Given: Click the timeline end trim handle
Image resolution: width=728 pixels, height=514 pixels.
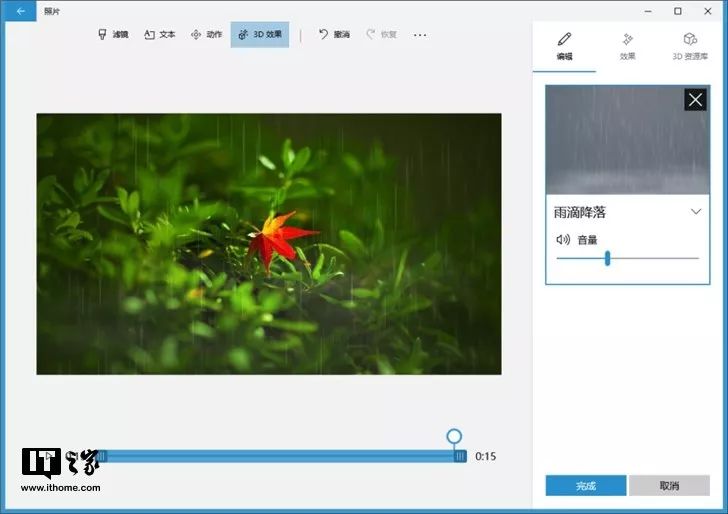Looking at the screenshot, I should [460, 456].
